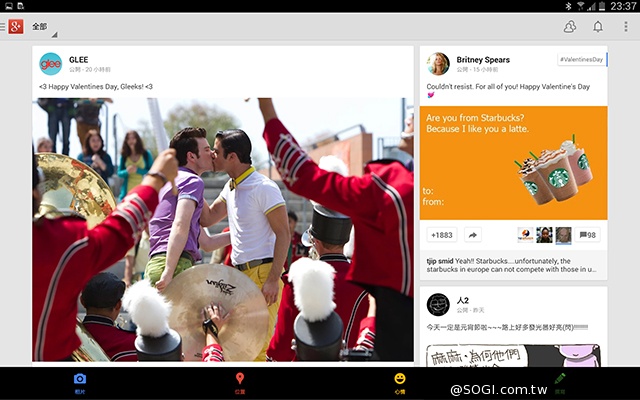Open Britney Spears profile picture
Viewport: 640px width, 400px height.
pyautogui.click(x=438, y=64)
